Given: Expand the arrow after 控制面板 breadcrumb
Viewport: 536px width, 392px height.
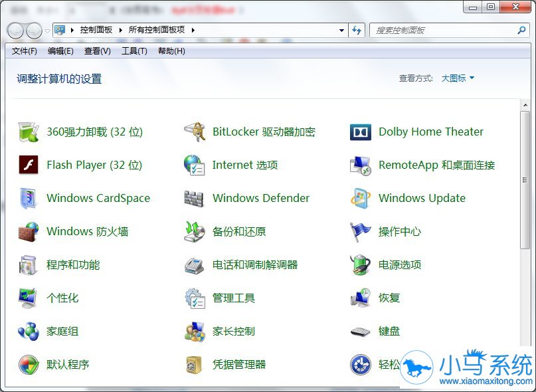Looking at the screenshot, I should 121,30.
